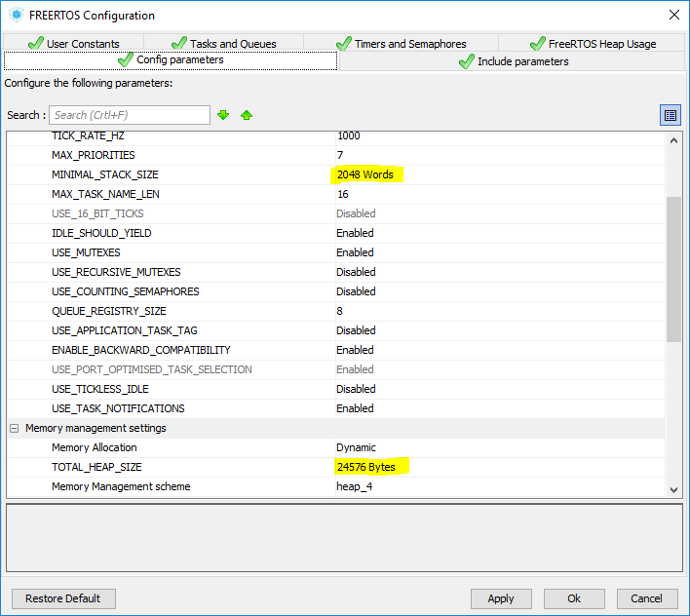Image resolution: width=690 pixels, height=616 pixels.
Task: Select the TICK_RATE_HZ parameter name
Action: [88, 135]
